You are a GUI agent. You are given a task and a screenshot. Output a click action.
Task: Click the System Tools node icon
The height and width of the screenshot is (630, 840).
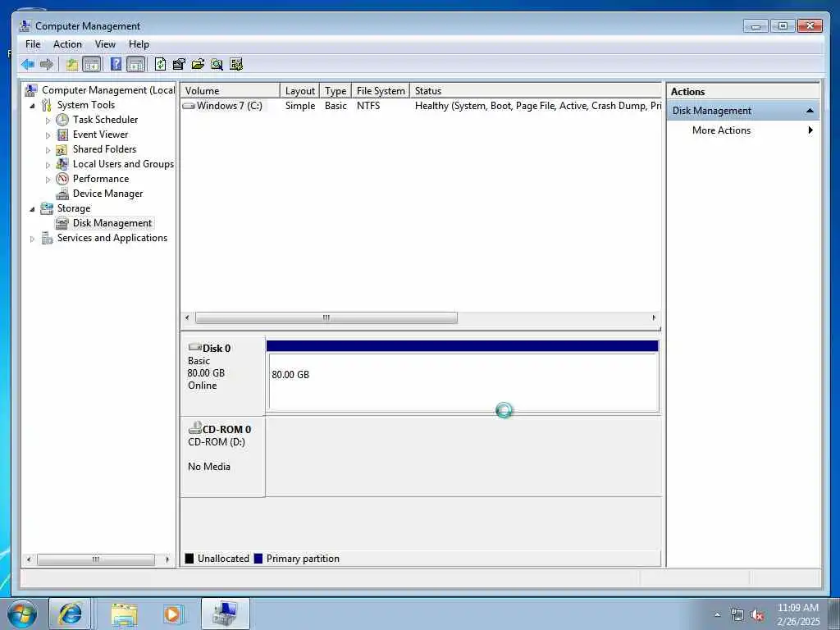(x=47, y=105)
